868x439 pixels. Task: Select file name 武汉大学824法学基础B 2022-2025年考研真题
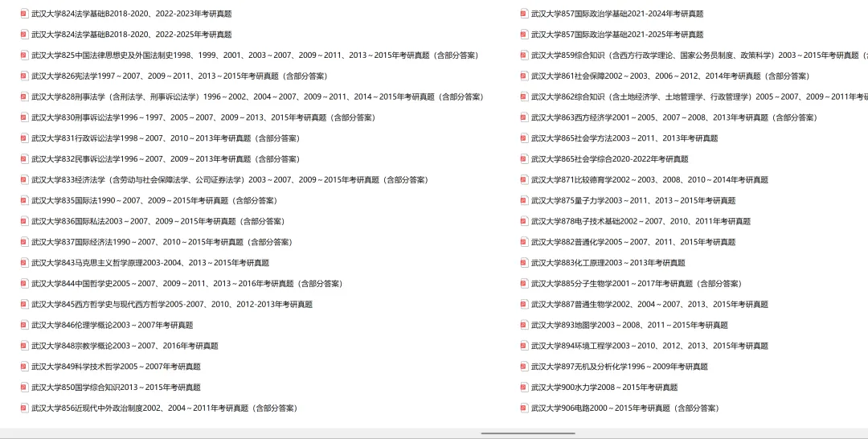coord(131,35)
